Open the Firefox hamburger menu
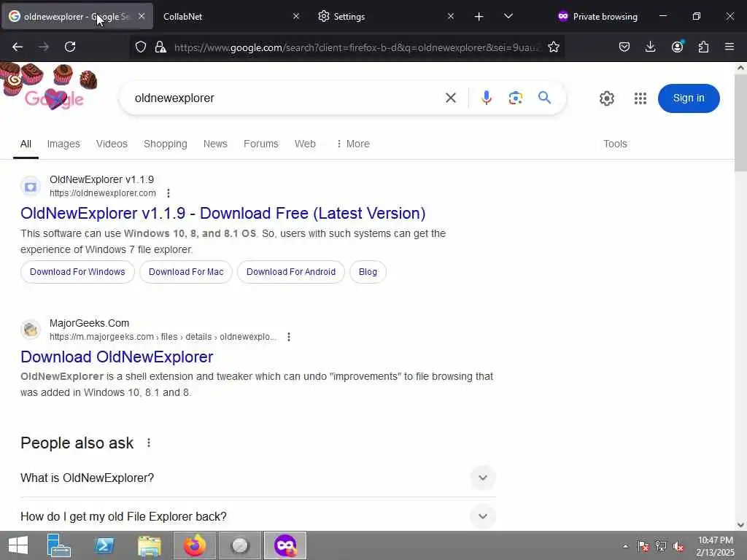Image resolution: width=747 pixels, height=560 pixels. tap(729, 47)
